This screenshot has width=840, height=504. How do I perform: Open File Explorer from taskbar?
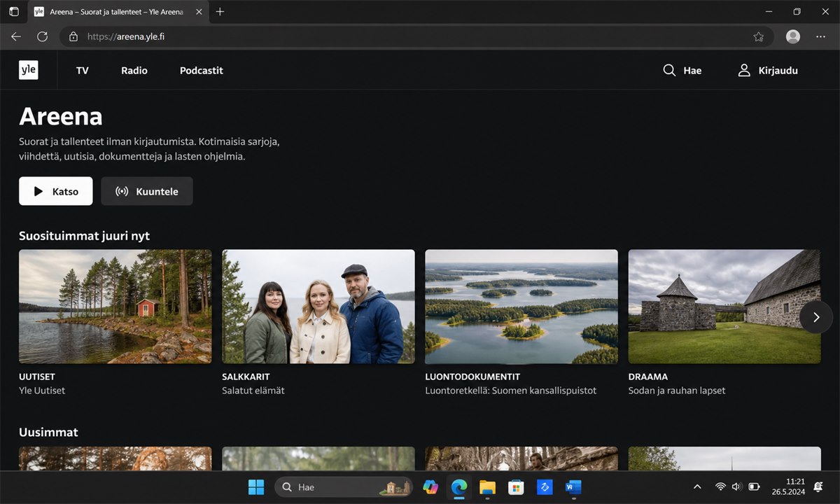click(x=488, y=487)
